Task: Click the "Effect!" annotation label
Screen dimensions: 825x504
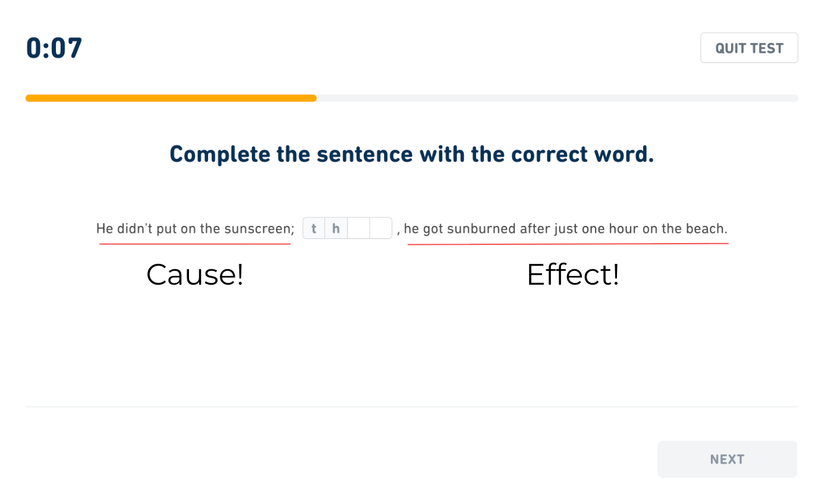Action: (573, 275)
